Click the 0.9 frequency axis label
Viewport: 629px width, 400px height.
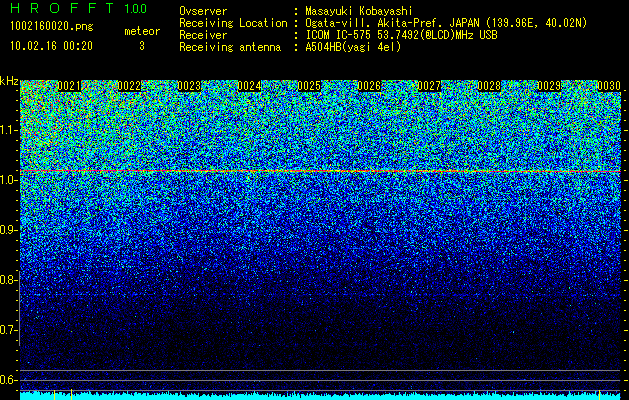pyautogui.click(x=7, y=230)
